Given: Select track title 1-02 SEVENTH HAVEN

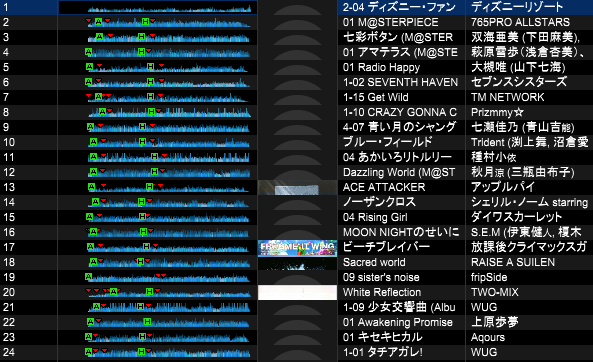Looking at the screenshot, I should coord(400,82).
